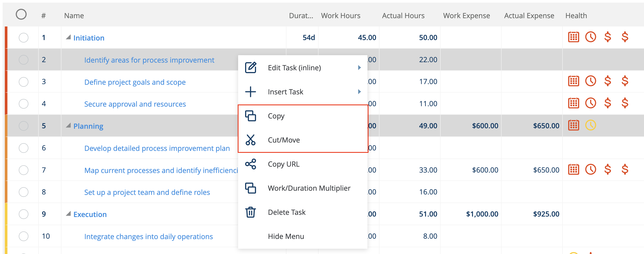Check the selection circle for task 8
The height and width of the screenshot is (254, 644).
pos(24,192)
